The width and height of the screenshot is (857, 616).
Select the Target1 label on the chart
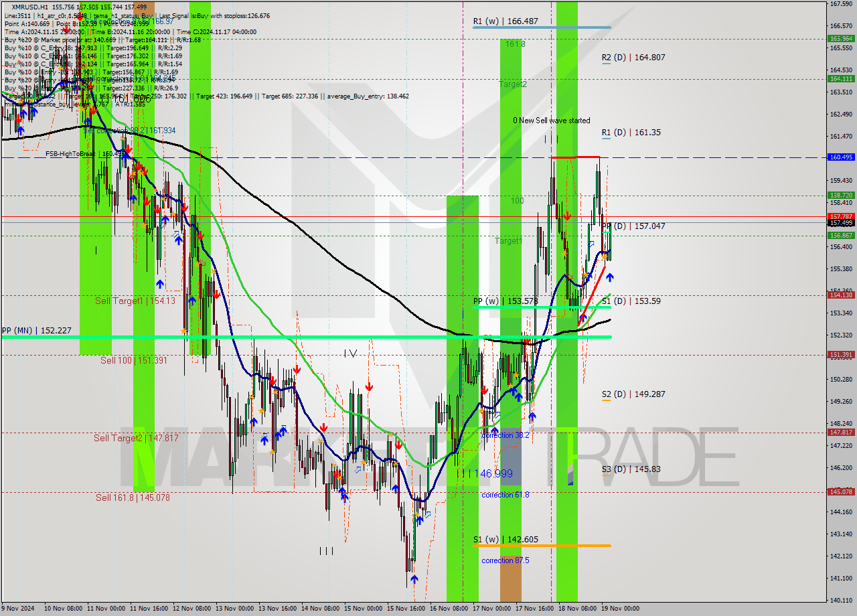click(x=509, y=240)
